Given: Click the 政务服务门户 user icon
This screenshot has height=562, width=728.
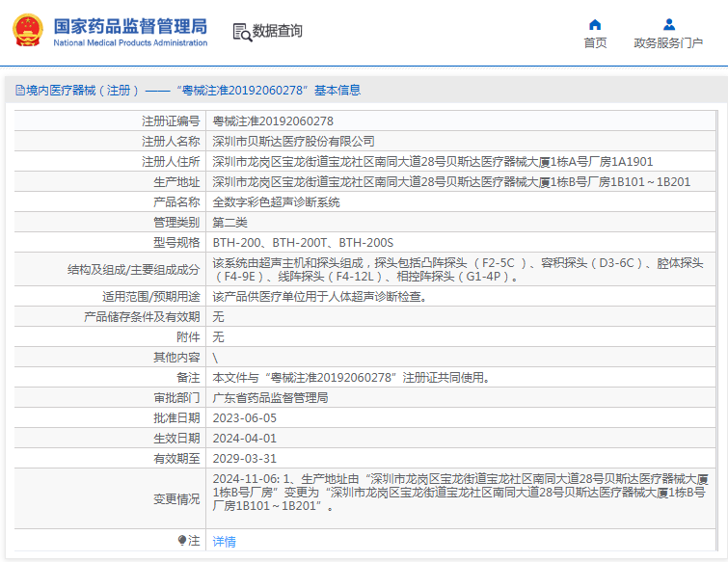Looking at the screenshot, I should click(x=668, y=24).
